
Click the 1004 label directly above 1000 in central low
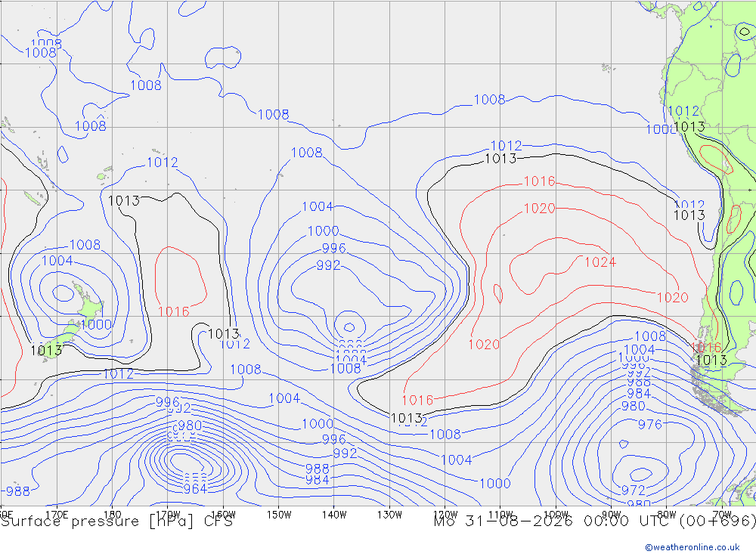[x=318, y=207]
